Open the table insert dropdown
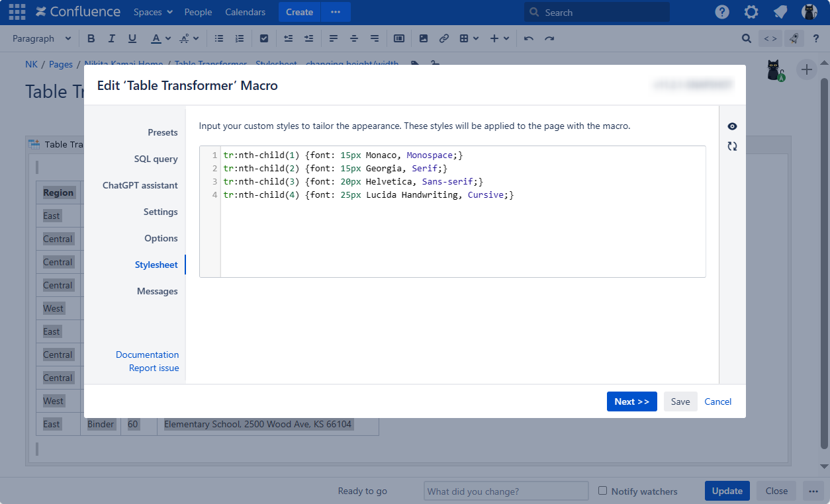The height and width of the screenshot is (504, 830). click(469, 38)
